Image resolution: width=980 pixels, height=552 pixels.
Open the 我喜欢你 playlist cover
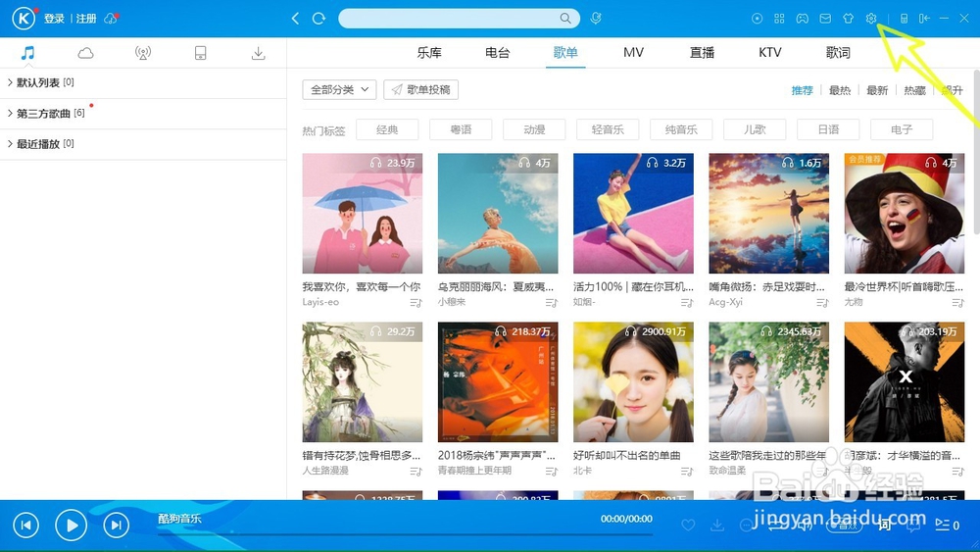pyautogui.click(x=363, y=213)
